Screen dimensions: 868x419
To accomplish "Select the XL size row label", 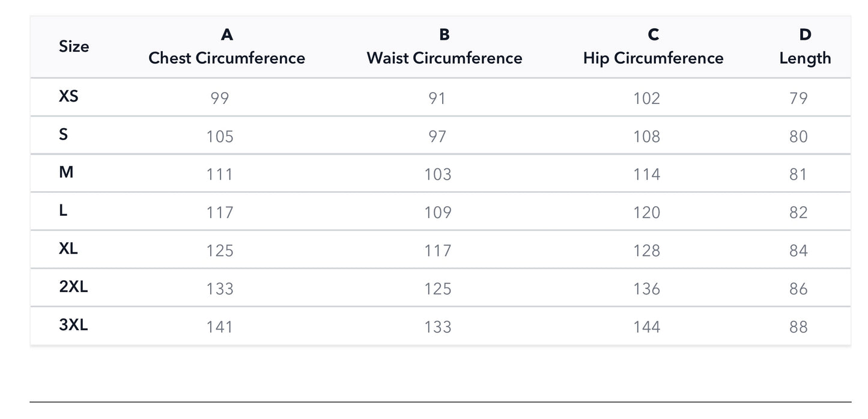I will point(68,249).
